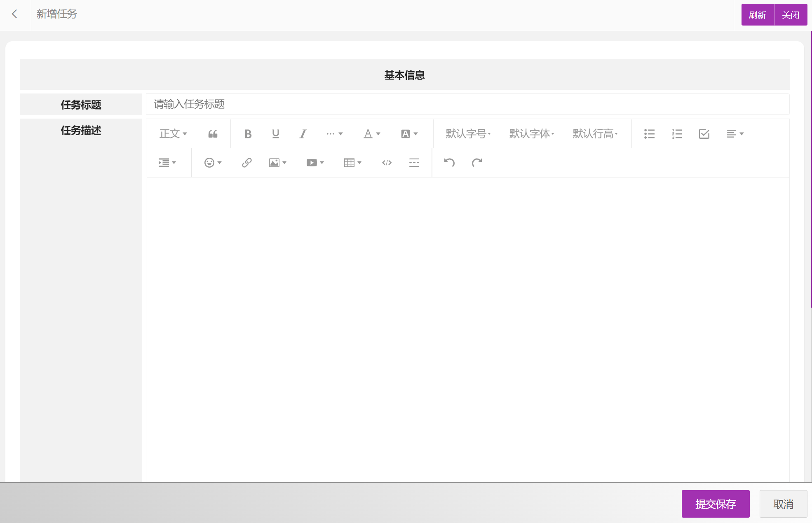This screenshot has width=812, height=523.
Task: Insert a code block
Action: point(386,163)
